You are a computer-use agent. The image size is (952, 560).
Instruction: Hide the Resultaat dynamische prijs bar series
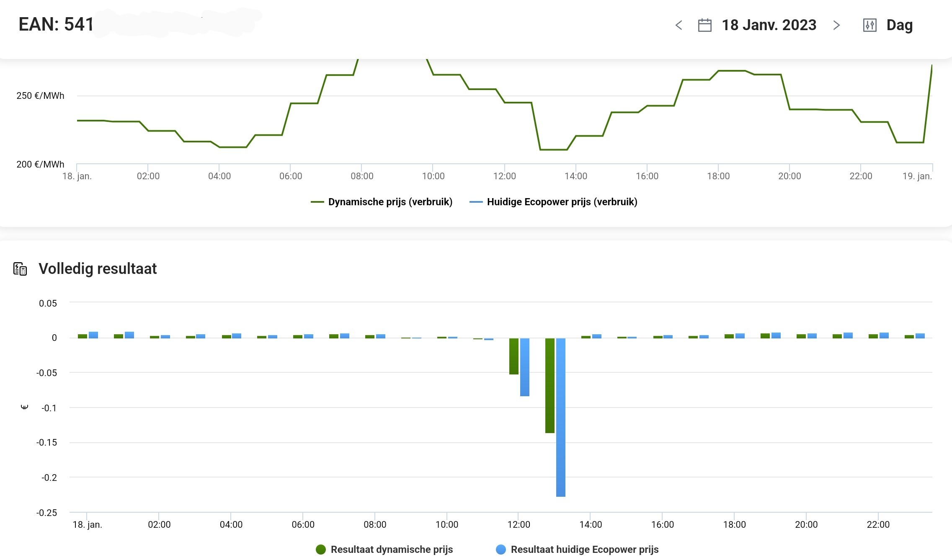392,550
